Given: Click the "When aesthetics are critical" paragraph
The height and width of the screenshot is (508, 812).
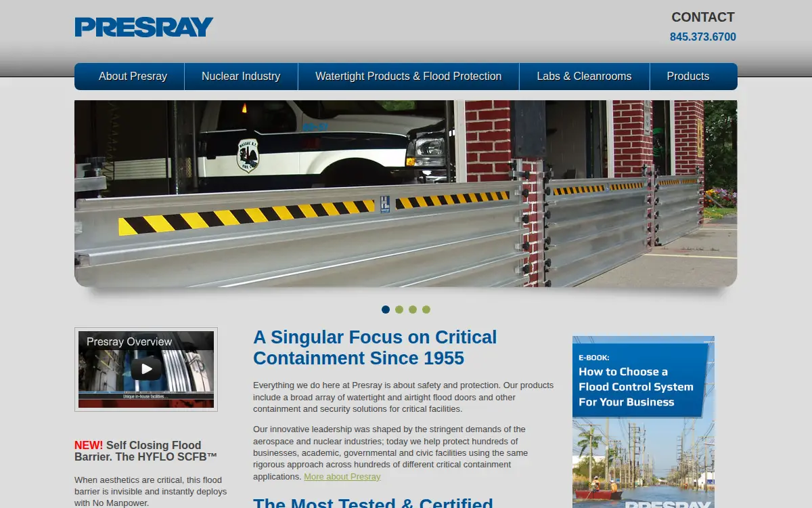Looking at the screenshot, I should pos(150,492).
